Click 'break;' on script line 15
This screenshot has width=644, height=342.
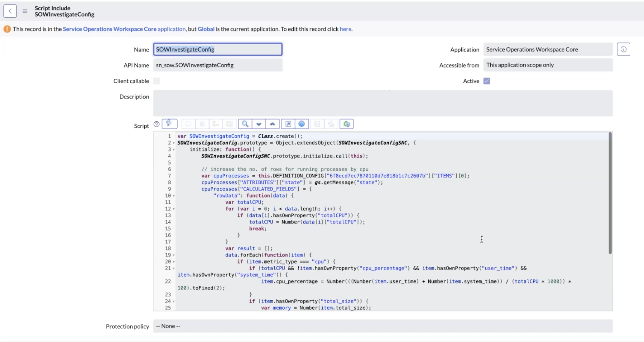click(x=258, y=229)
